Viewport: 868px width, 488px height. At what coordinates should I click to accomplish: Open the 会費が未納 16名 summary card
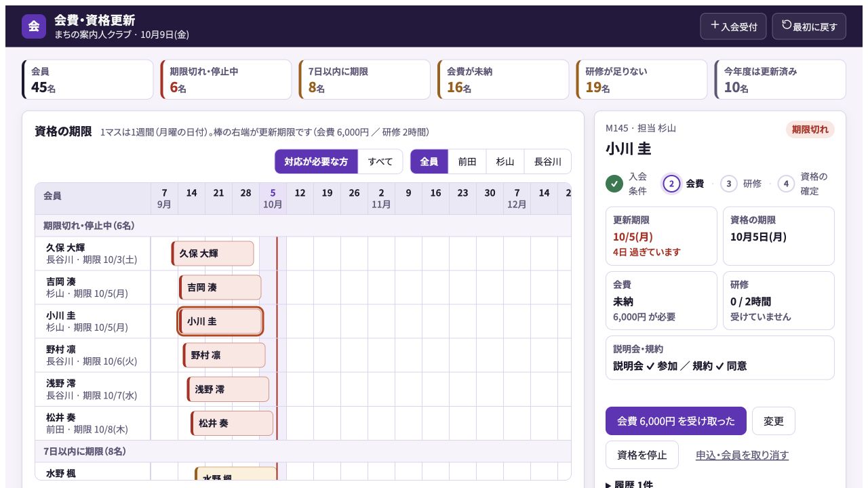tap(503, 79)
